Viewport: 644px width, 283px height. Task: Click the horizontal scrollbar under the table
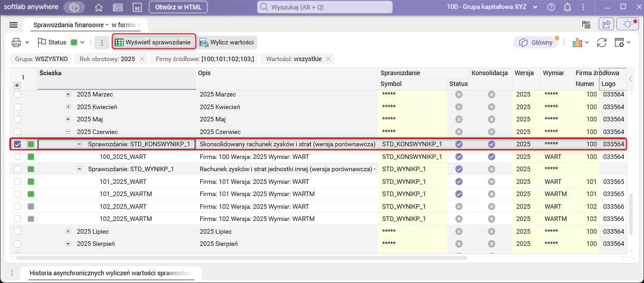click(x=241, y=258)
